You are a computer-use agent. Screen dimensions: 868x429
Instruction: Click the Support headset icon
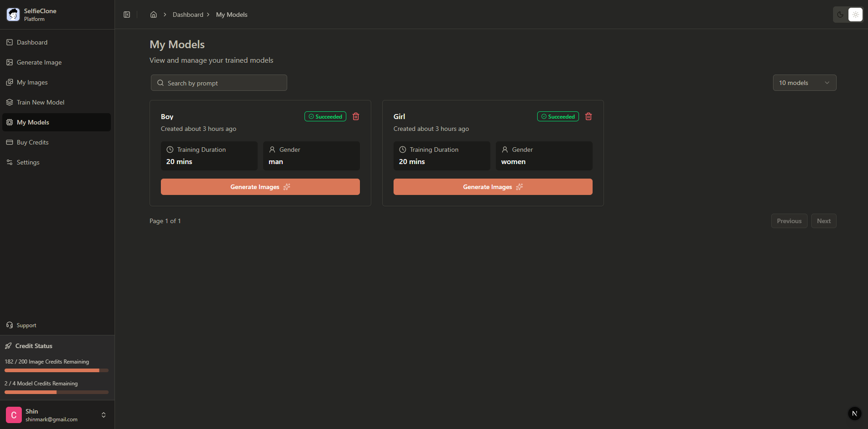pos(10,324)
